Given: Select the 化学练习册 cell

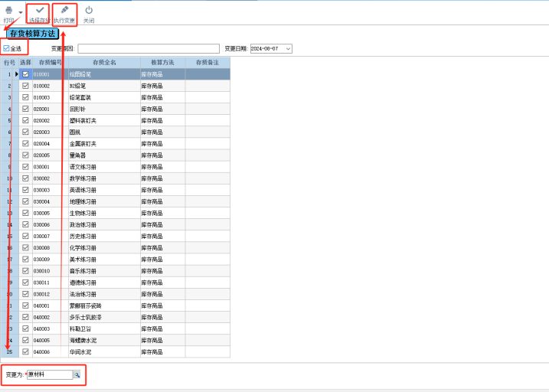Looking at the screenshot, I should pyautogui.click(x=104, y=247).
